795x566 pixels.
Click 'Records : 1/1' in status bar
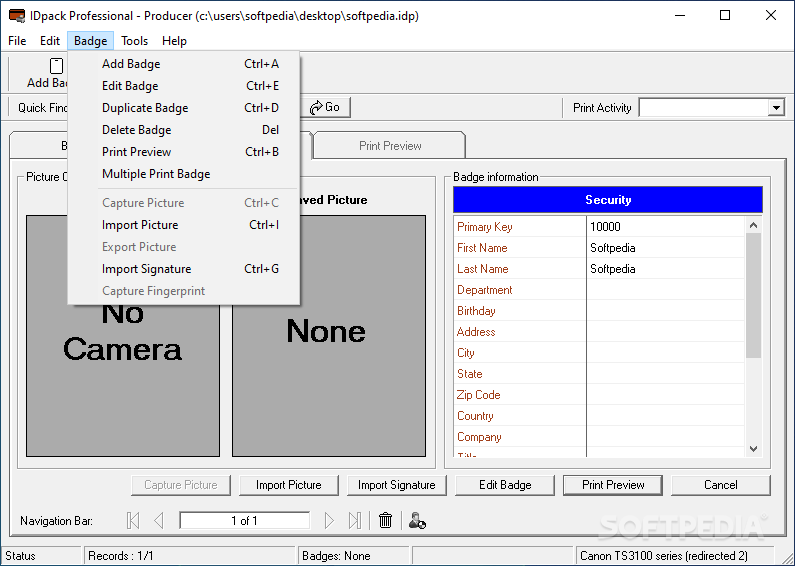pos(121,556)
